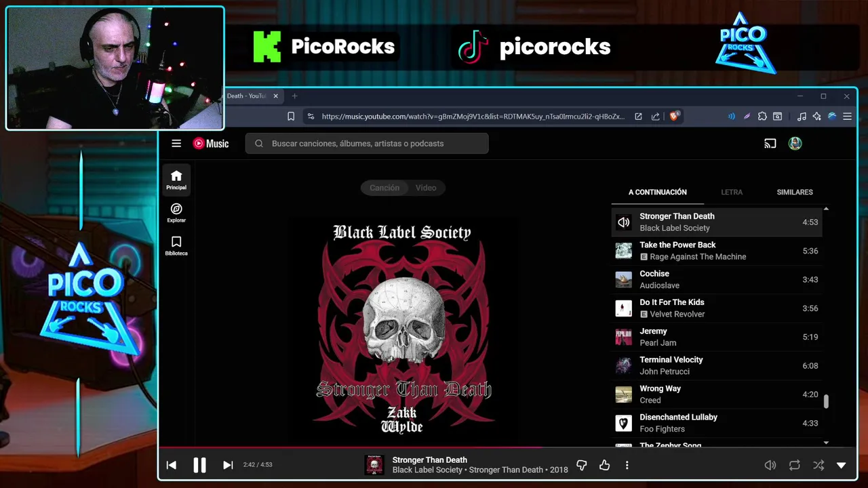868x488 pixels.
Task: Open Brave Shields lion icon
Action: coord(674,117)
